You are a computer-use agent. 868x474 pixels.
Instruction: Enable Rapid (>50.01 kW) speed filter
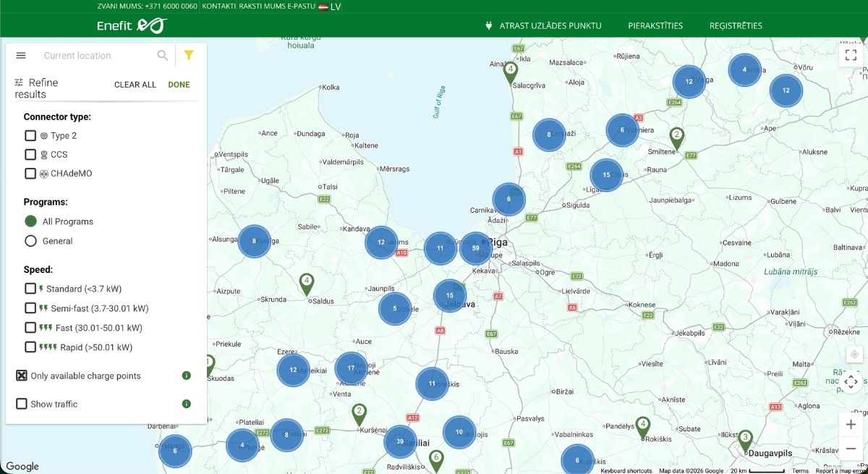coord(30,347)
